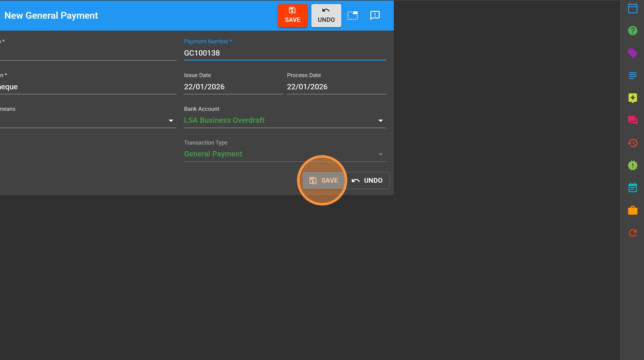
Task: Expand the Transaction Type dropdown arrow
Action: 380,154
